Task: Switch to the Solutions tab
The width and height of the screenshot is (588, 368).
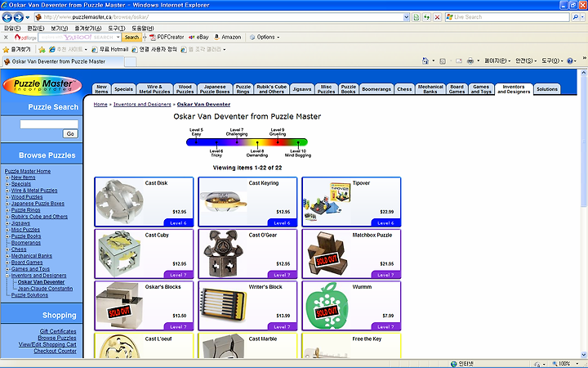Action: [546, 89]
